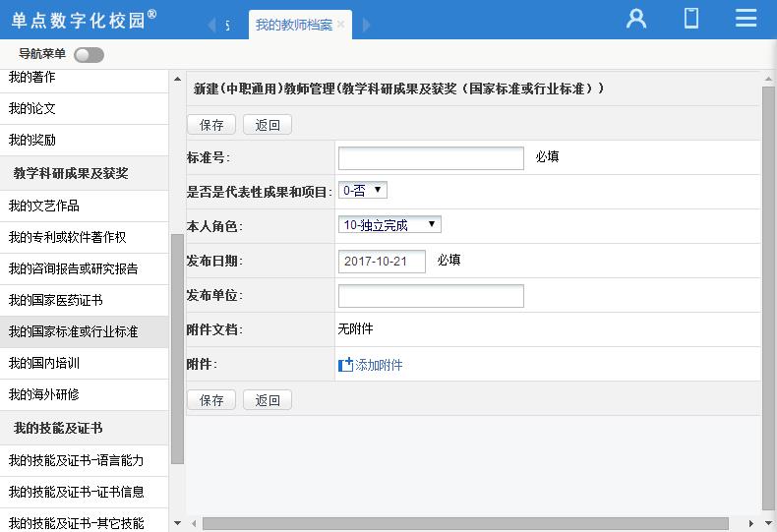Open 我的奖励 in the sidebar

[x=85, y=141]
